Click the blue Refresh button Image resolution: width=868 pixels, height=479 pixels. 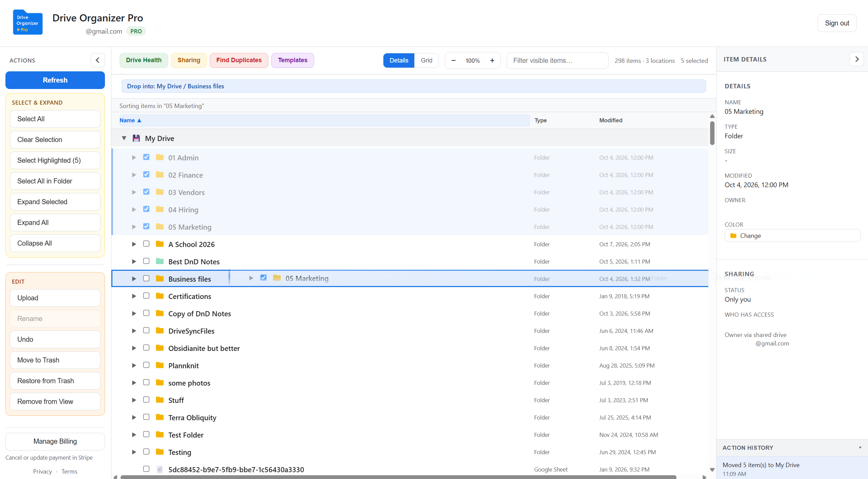pos(55,80)
